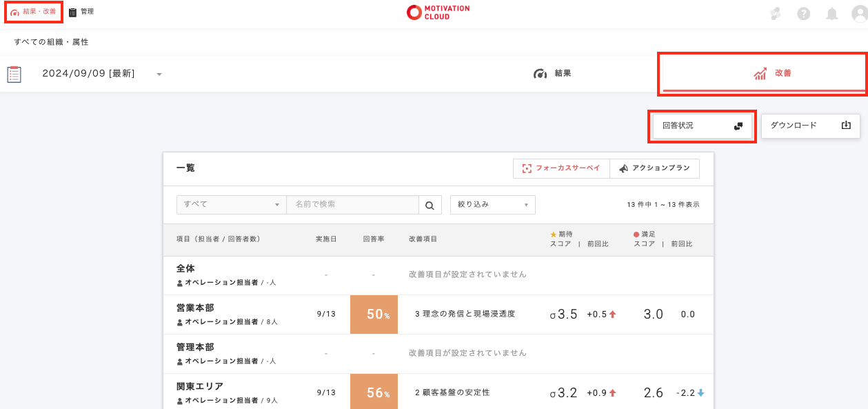Open the user profile avatar
This screenshot has height=409, width=868.
click(858, 14)
